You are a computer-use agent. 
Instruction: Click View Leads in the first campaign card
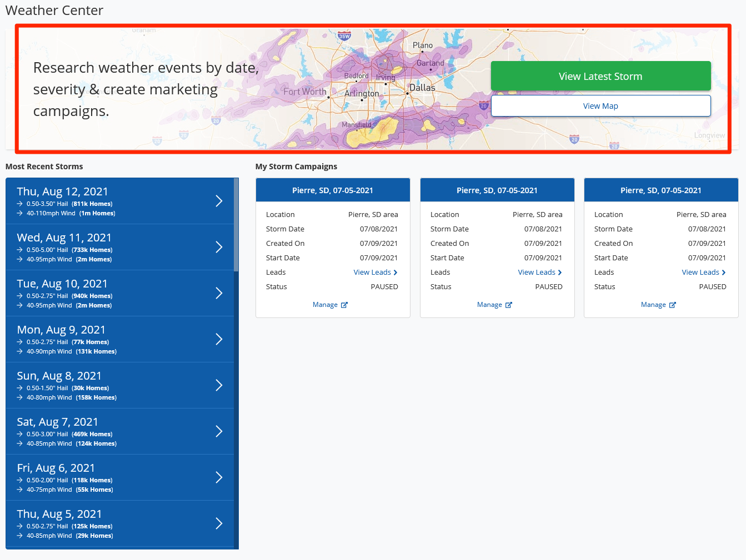[x=375, y=273]
